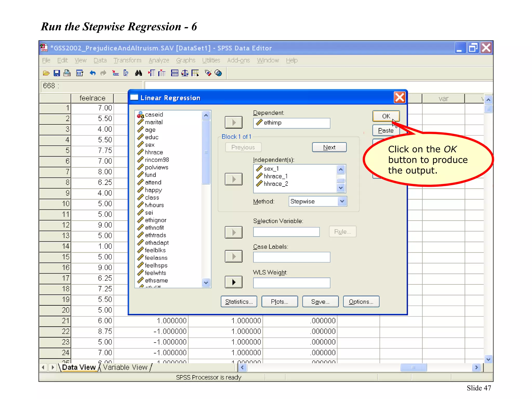Click the Save floppy disk icon

click(57, 73)
